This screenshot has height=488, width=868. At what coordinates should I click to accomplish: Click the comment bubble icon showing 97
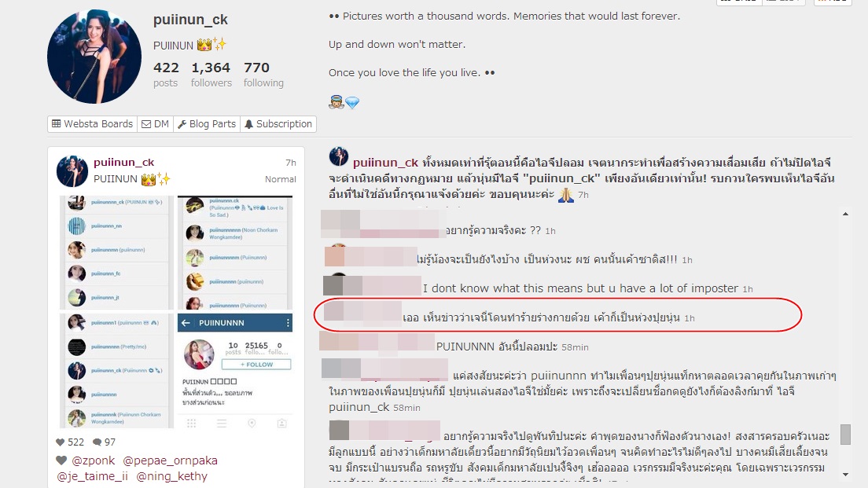[x=97, y=442]
